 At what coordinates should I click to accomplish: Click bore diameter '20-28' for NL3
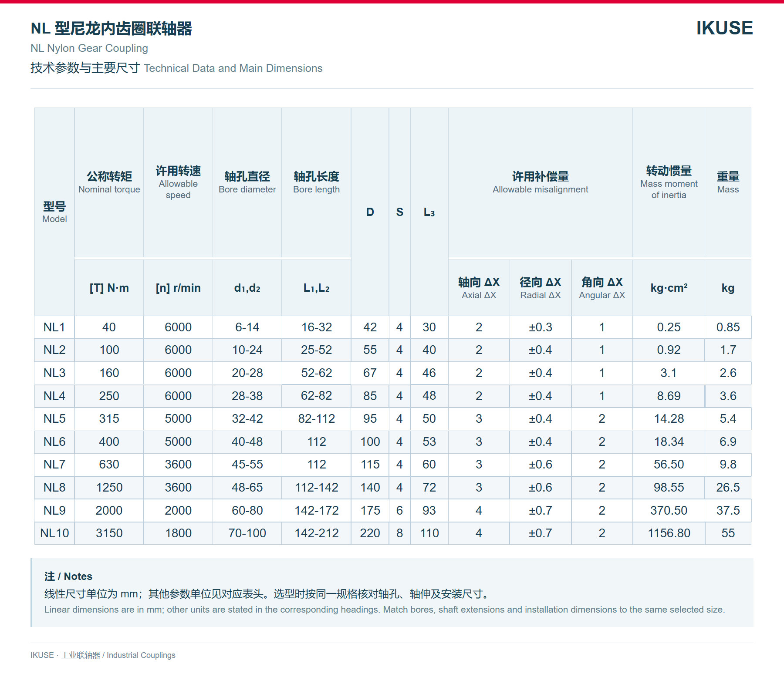point(247,373)
